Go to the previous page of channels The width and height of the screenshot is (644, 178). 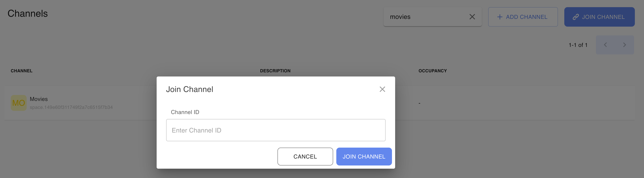pos(605,45)
